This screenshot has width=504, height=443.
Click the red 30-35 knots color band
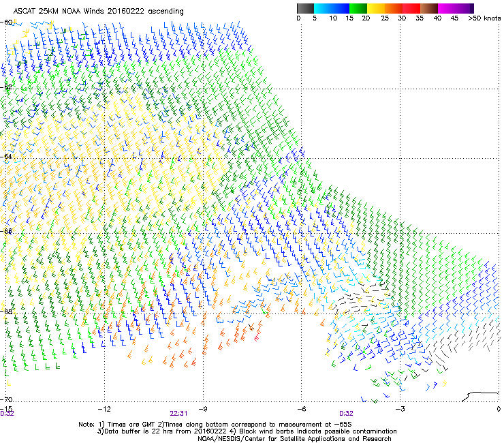click(411, 8)
